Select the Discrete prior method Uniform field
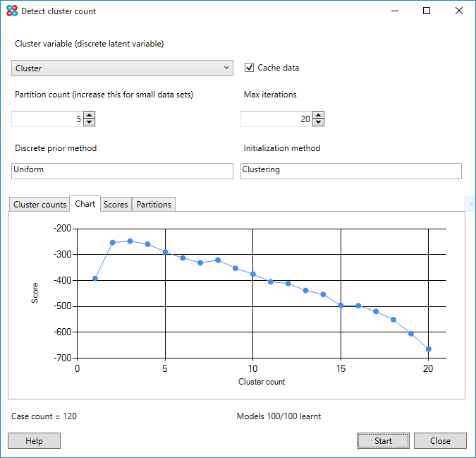This screenshot has height=458, width=476. pyautogui.click(x=122, y=171)
